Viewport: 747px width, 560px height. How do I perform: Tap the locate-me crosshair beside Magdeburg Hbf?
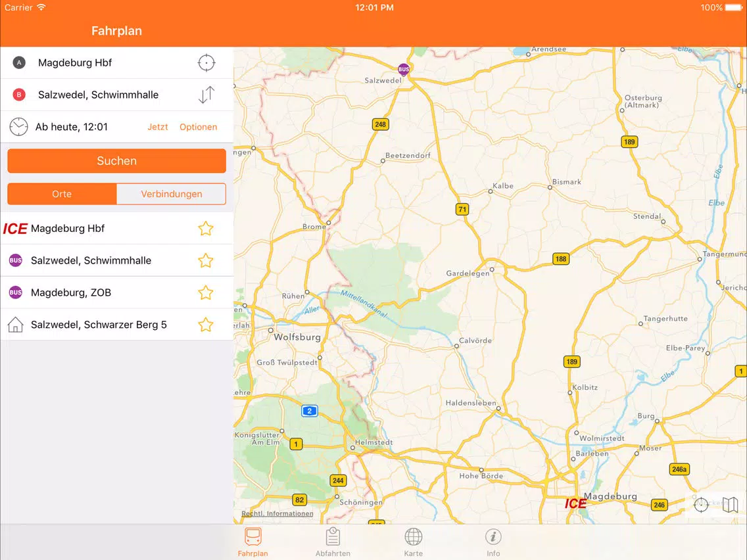206,63
